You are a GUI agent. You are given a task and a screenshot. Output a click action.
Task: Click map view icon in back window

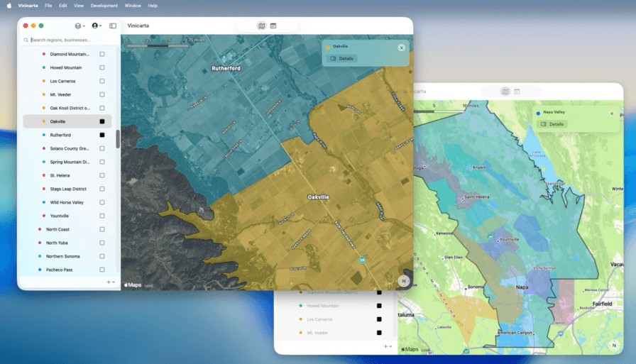tap(505, 92)
